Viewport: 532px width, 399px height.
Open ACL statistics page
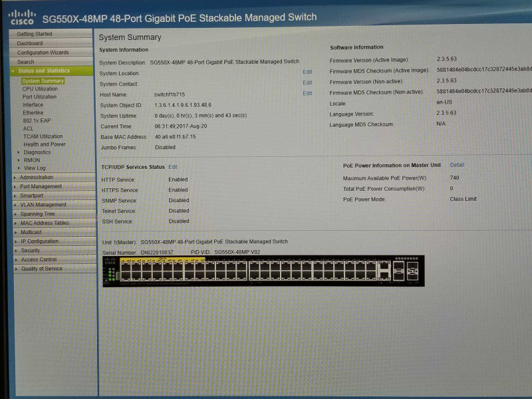28,128
